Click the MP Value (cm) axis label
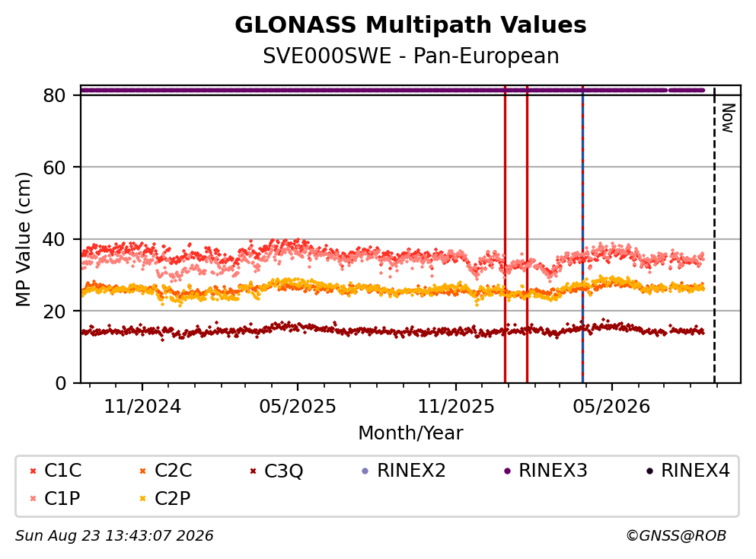 tap(23, 239)
